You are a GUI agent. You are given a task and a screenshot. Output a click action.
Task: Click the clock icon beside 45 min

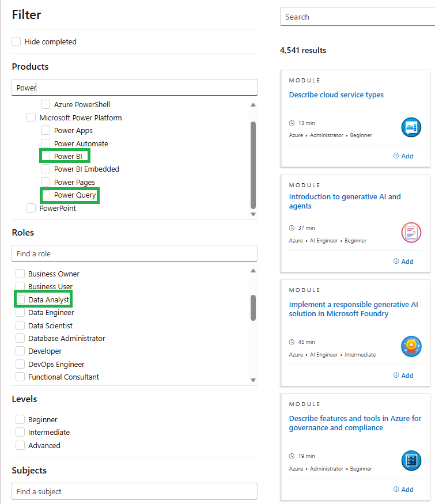pos(292,342)
